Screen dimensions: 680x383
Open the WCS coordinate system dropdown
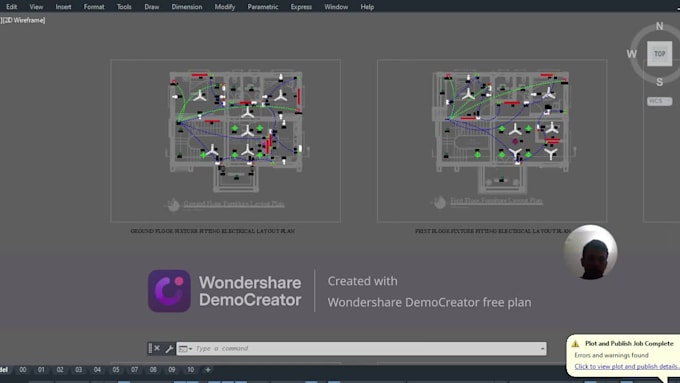coord(659,101)
